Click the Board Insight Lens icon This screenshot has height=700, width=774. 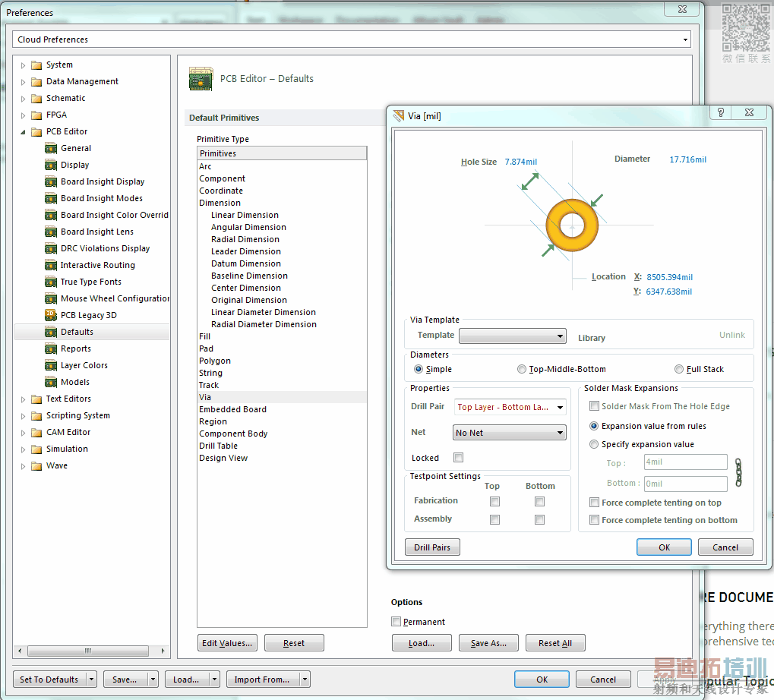point(51,232)
